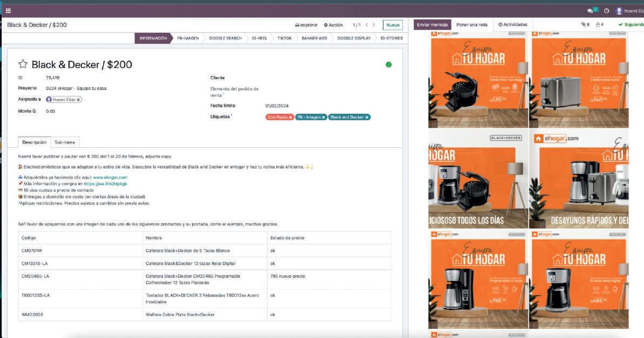
Task: Click cell 'Cafetera Black+Decker de 5 Tazas Blanco'
Action: pyautogui.click(x=204, y=251)
